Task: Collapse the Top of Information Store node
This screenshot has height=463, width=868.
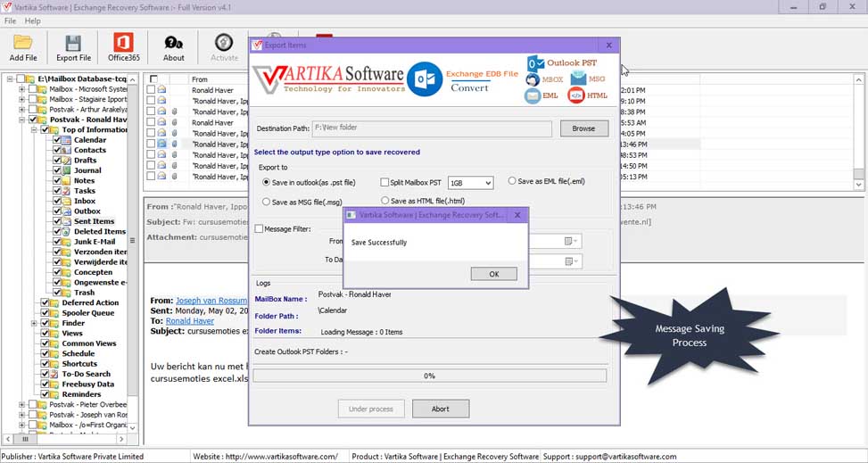Action: [x=34, y=129]
